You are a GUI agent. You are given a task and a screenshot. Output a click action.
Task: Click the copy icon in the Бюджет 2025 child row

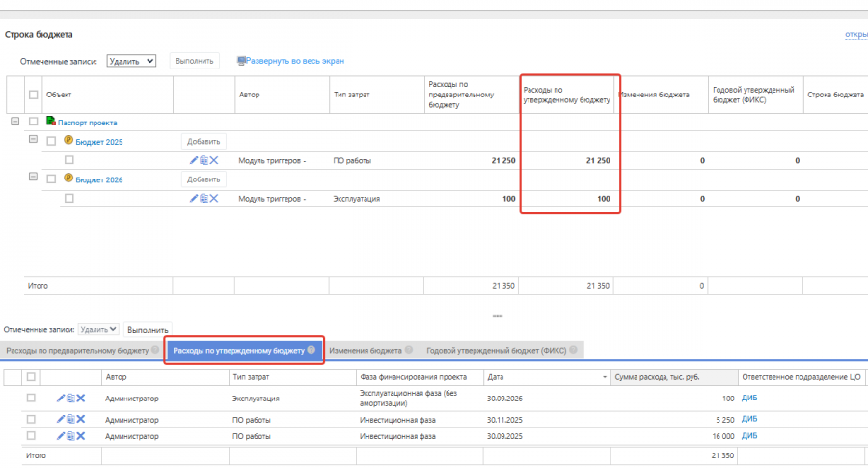click(203, 160)
